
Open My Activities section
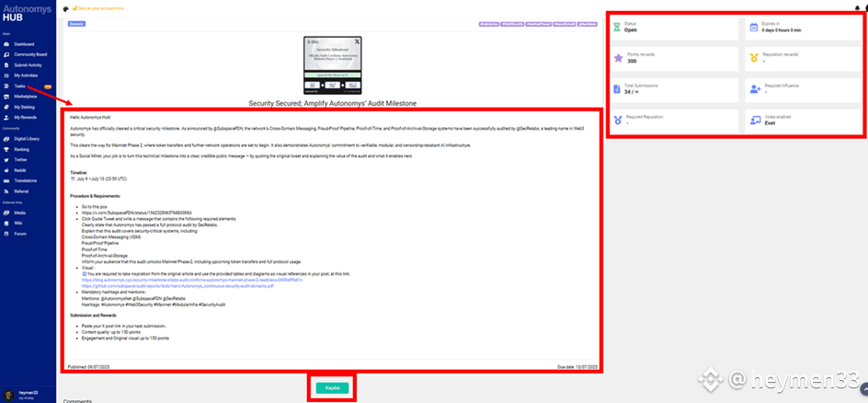tap(28, 75)
